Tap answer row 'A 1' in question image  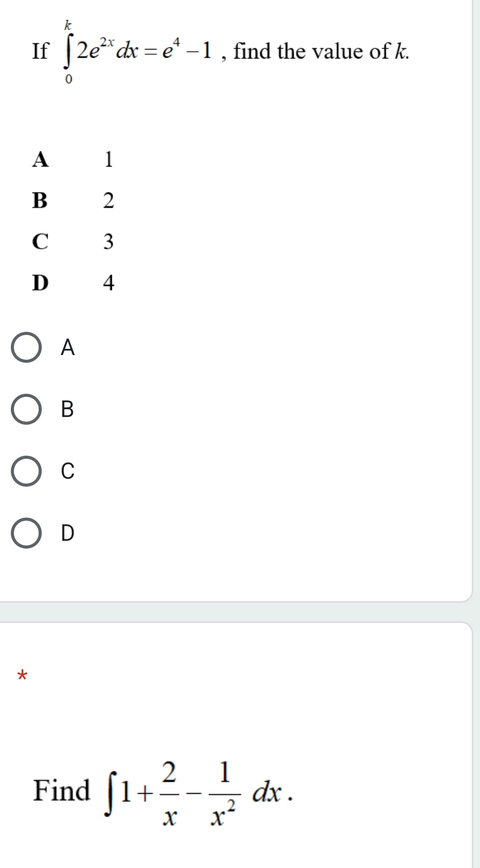[x=73, y=159]
